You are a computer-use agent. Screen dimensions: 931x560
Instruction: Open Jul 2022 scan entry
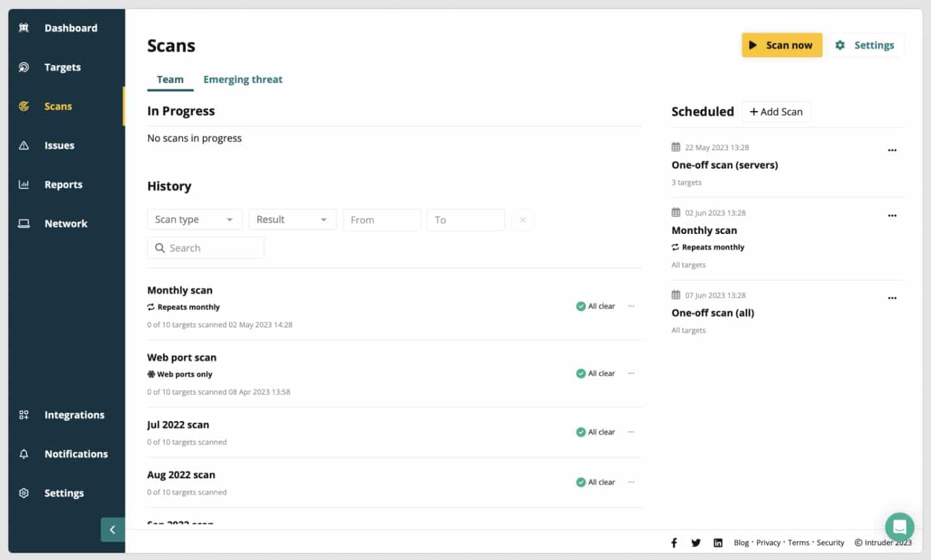coord(178,424)
